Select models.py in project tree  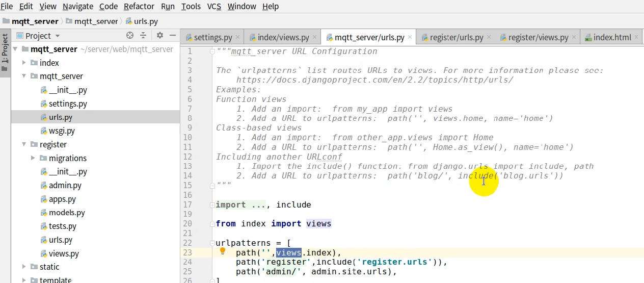63,213
